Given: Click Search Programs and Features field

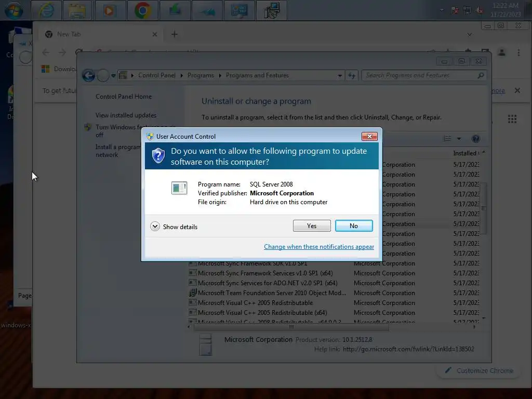Looking at the screenshot, I should coord(424,75).
